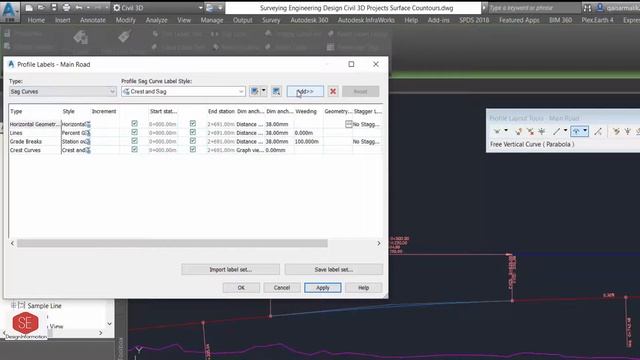Image resolution: width=640 pixels, height=360 pixels.
Task: Toggle end station checkbox in Grade Breaks row
Action: 193,141
